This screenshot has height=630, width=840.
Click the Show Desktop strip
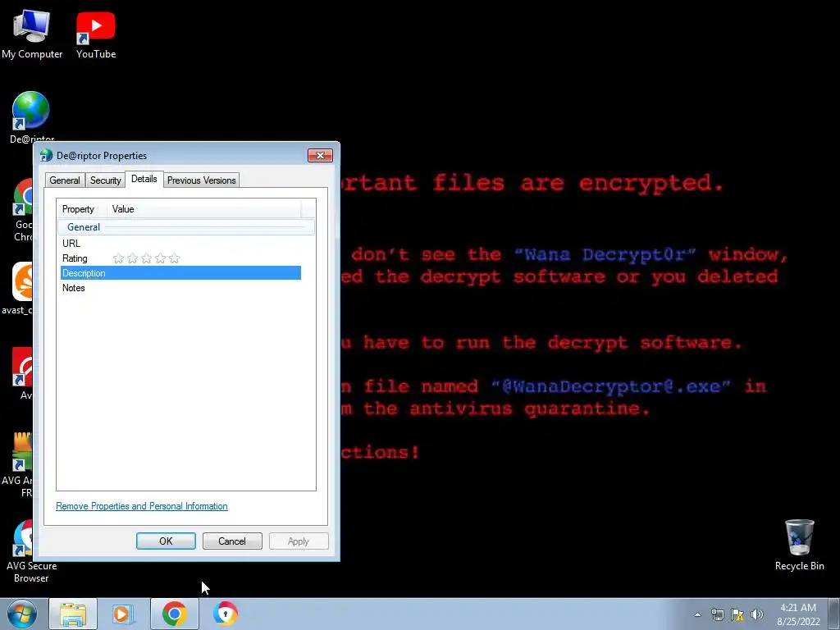pyautogui.click(x=833, y=614)
